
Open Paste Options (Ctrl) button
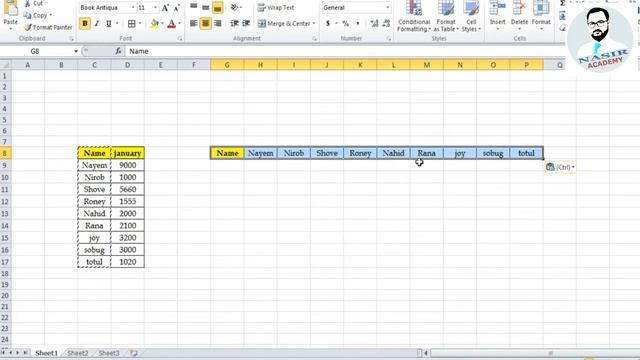click(560, 167)
